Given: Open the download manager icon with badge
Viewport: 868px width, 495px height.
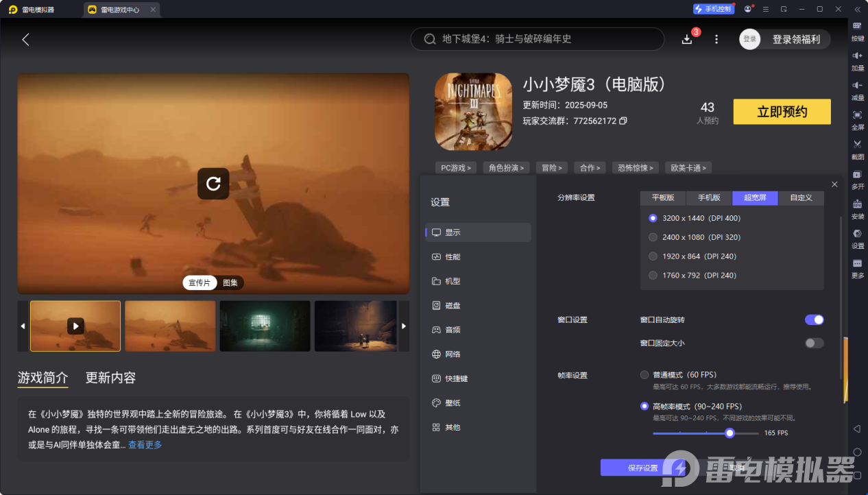Looking at the screenshot, I should [686, 39].
